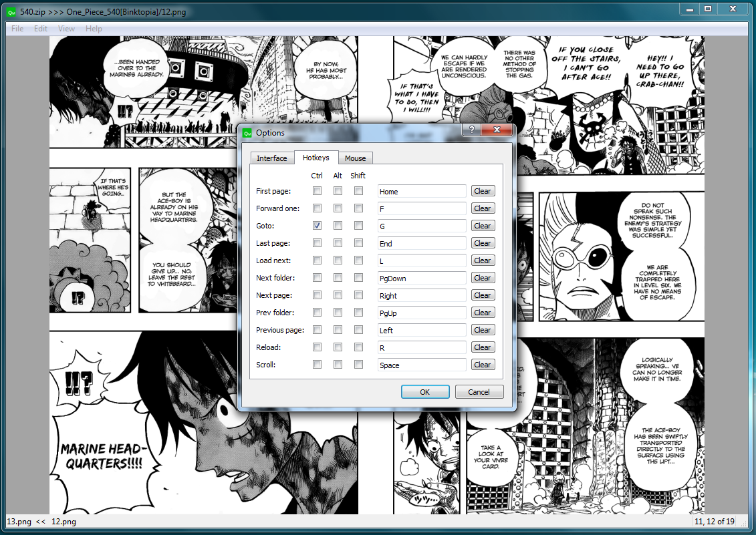Clear the Last page hotkey
The image size is (756, 535).
tap(482, 243)
